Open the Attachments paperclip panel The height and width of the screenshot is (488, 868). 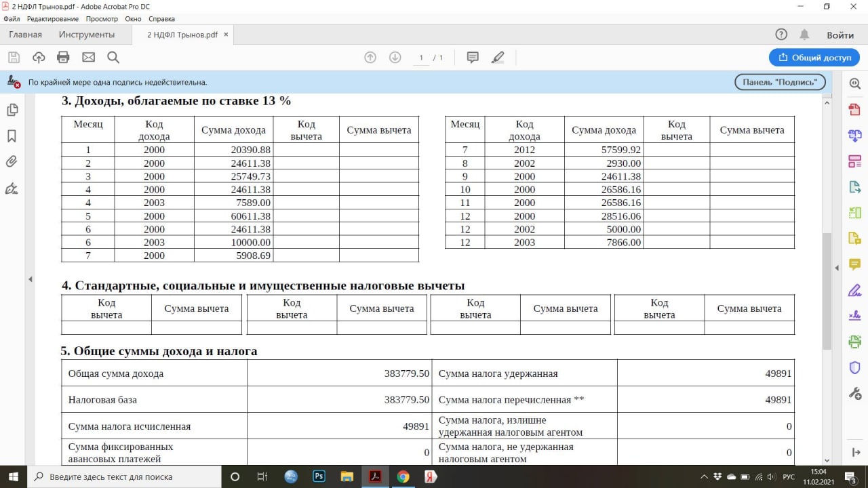pyautogui.click(x=12, y=161)
